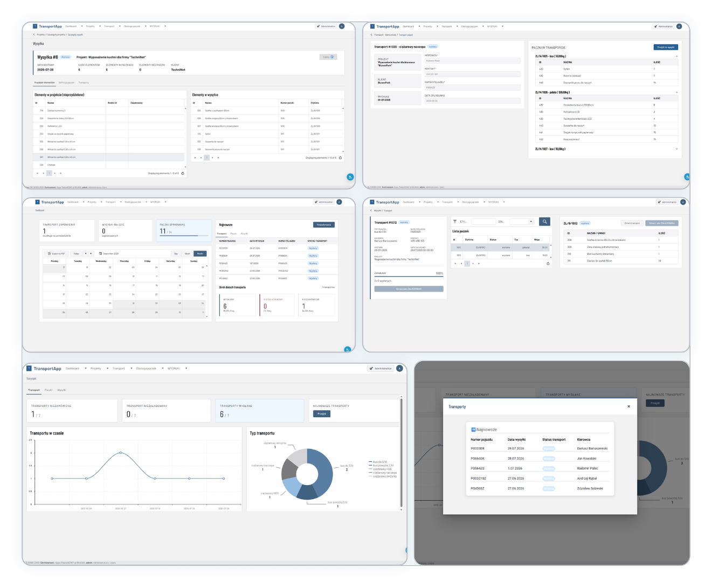Screen dimensions: 712x588
Task: Expand the Projekty menu on the statistics screen
Action: (107, 369)
